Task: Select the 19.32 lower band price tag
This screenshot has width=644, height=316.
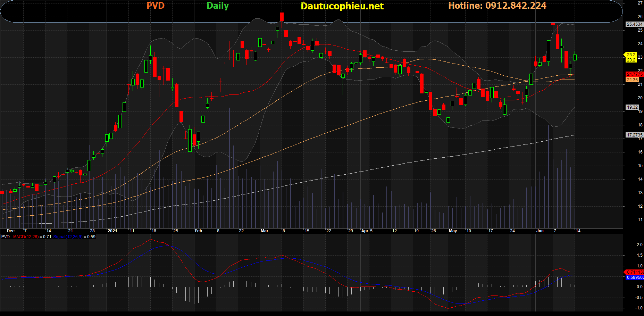Action: coord(632,107)
